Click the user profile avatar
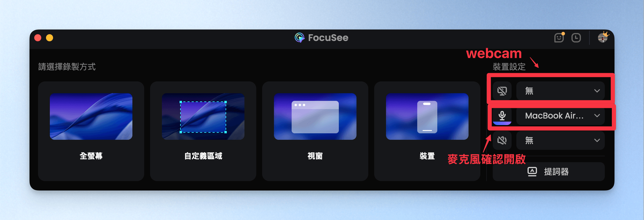This screenshot has width=644, height=220. (603, 38)
